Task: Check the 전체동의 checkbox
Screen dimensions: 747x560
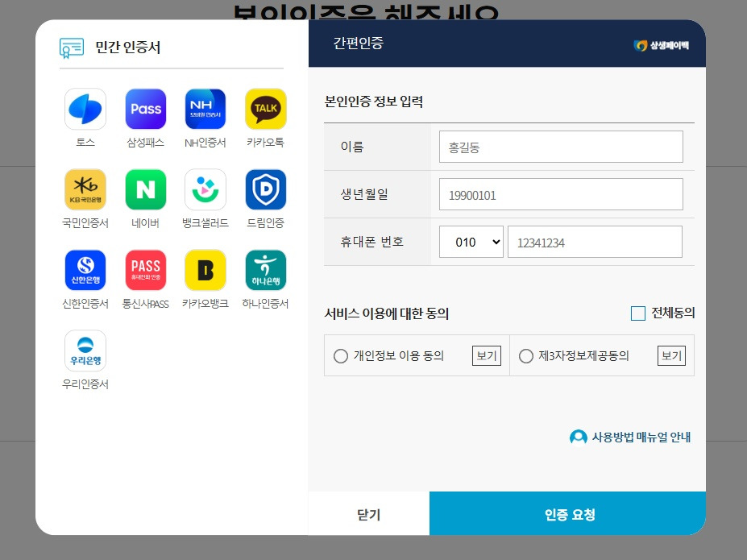Action: (636, 314)
